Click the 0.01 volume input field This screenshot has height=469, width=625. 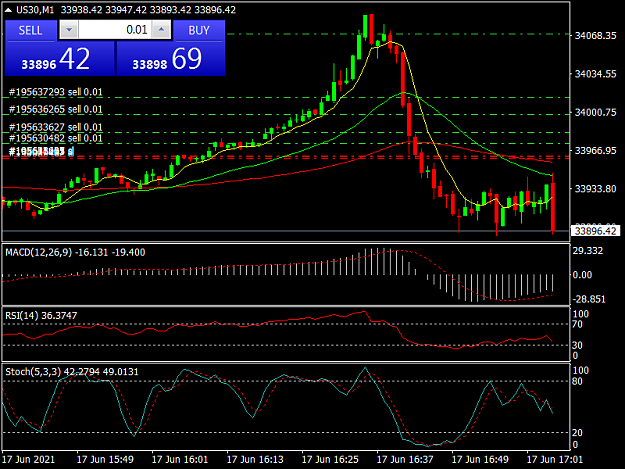point(115,30)
